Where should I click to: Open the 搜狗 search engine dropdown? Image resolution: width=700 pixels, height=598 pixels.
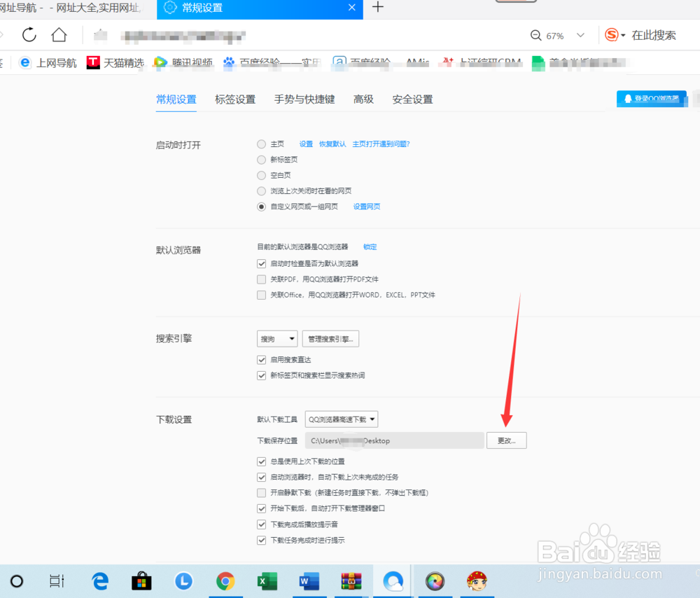[x=277, y=339]
